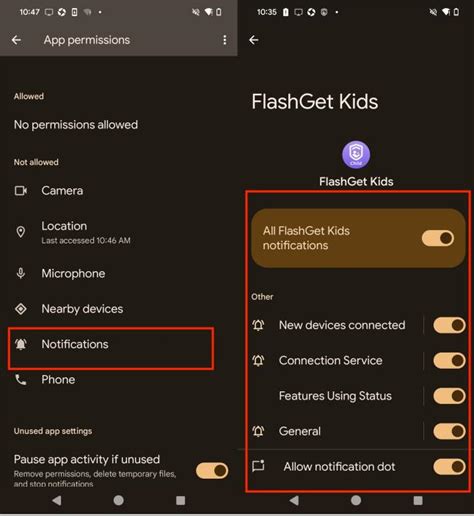
Task: Tap the FlashGet Kids purple app icon
Action: [356, 155]
